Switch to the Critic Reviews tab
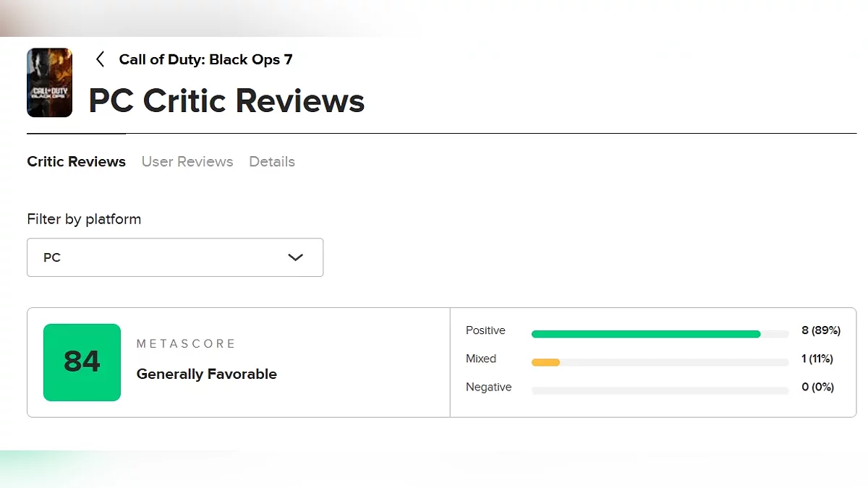The image size is (868, 488). (x=76, y=162)
